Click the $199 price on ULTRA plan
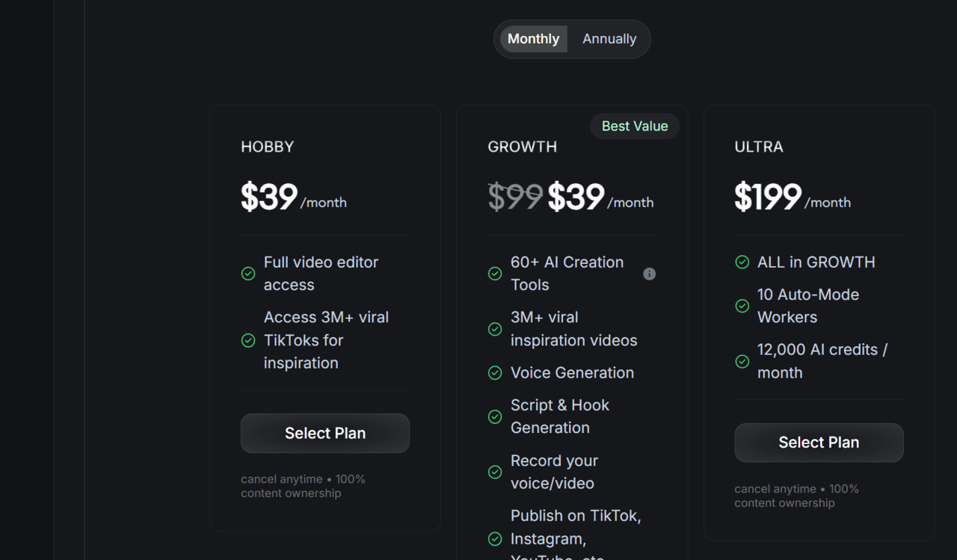The image size is (957, 560). tap(767, 197)
